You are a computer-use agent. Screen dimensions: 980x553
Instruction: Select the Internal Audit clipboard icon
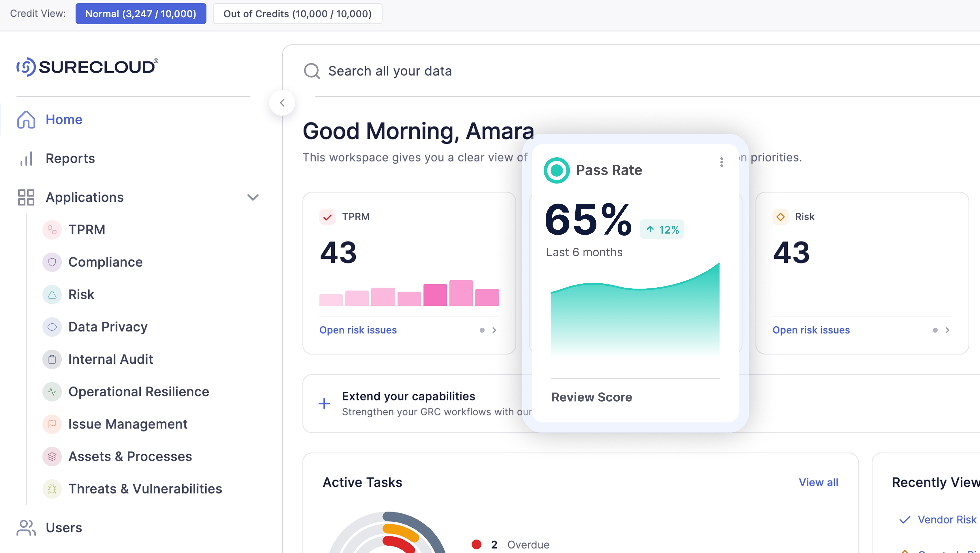pos(52,359)
